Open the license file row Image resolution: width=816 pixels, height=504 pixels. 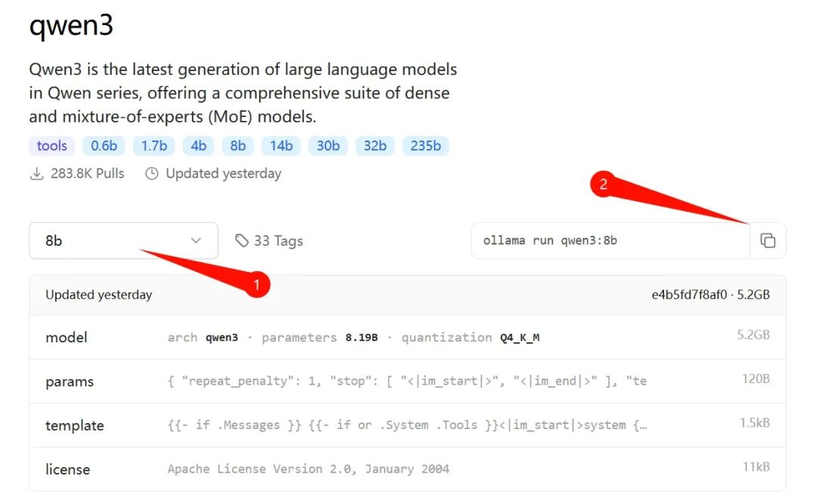[x=407, y=468]
